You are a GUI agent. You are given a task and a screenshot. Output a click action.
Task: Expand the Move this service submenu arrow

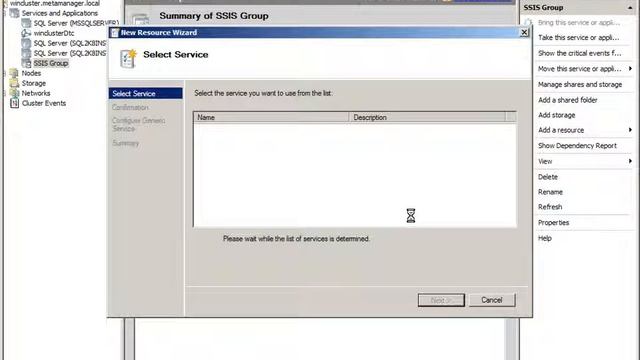630,69
